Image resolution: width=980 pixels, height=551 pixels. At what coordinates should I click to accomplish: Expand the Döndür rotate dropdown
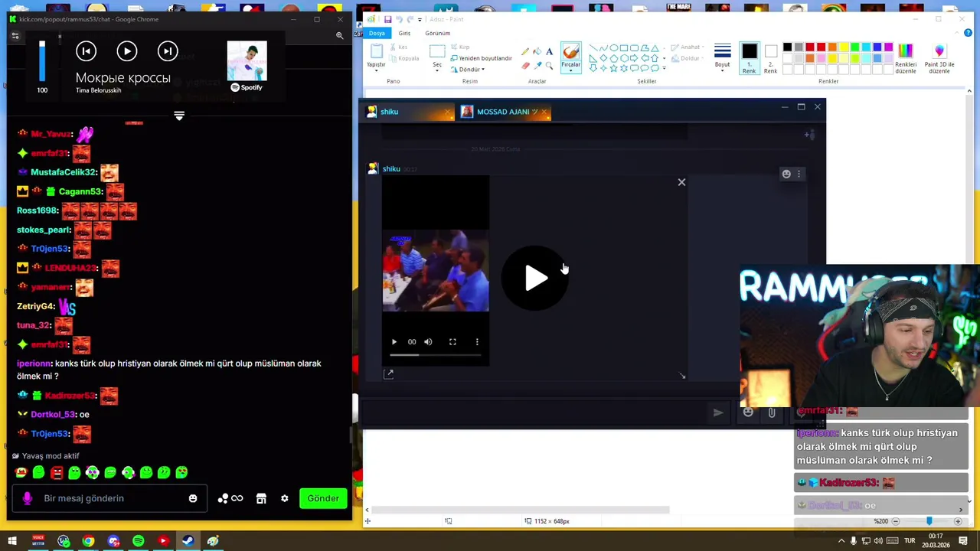pos(467,70)
